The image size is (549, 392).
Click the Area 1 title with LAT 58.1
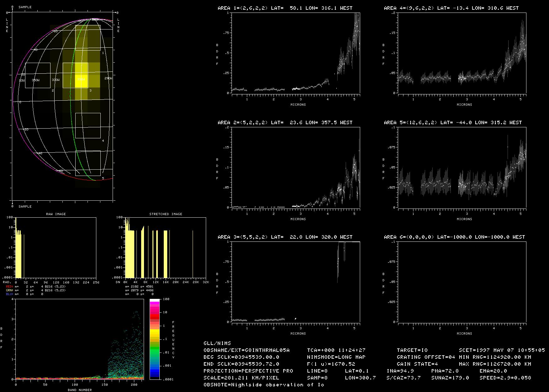pyautogui.click(x=285, y=8)
